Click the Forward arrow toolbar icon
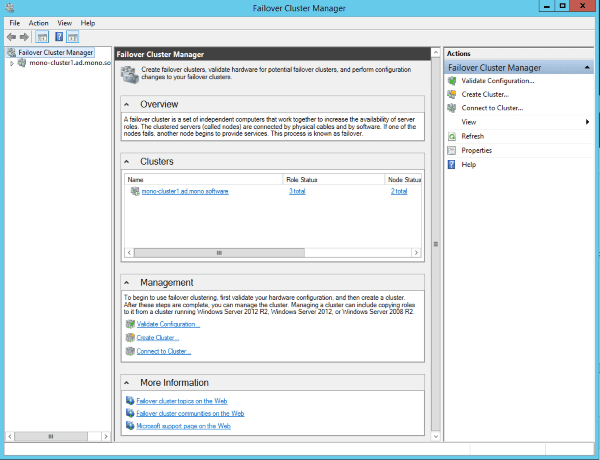Viewport: 600px width, 460px height. [x=24, y=37]
